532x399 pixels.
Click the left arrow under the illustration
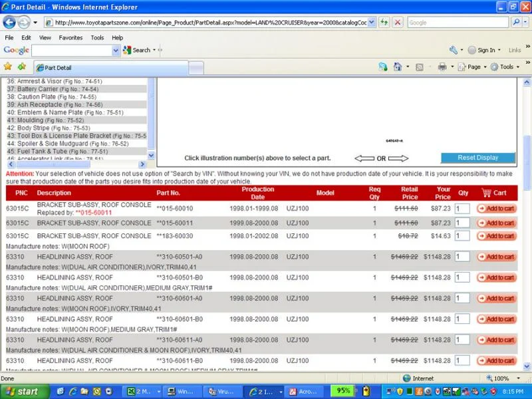(364, 158)
